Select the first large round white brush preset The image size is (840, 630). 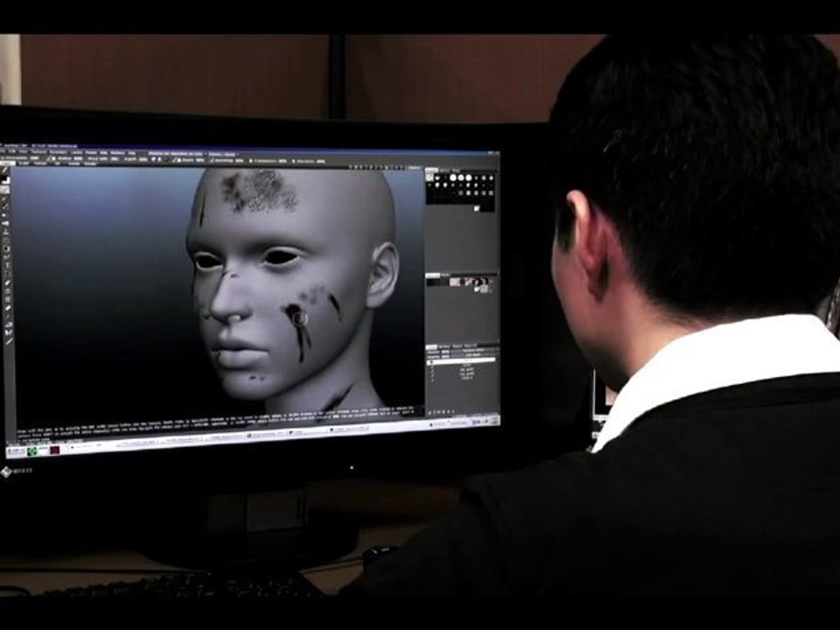(x=452, y=178)
